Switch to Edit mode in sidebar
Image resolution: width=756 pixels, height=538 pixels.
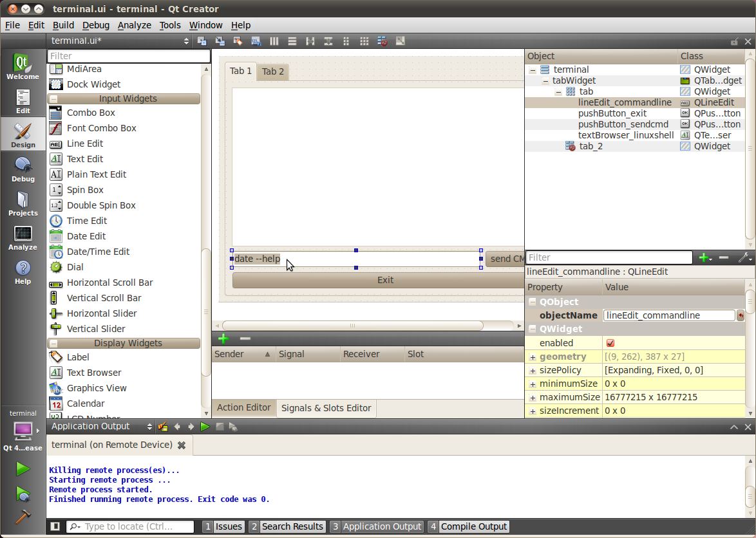click(23, 101)
